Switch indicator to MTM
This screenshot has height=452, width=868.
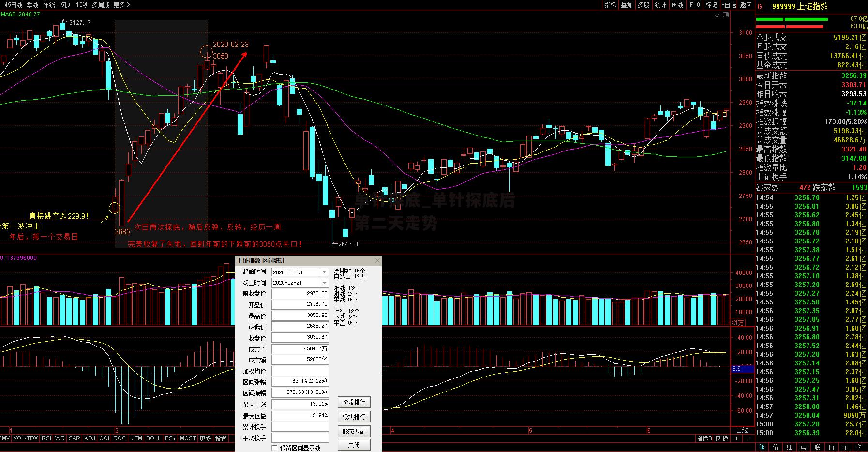point(136,438)
